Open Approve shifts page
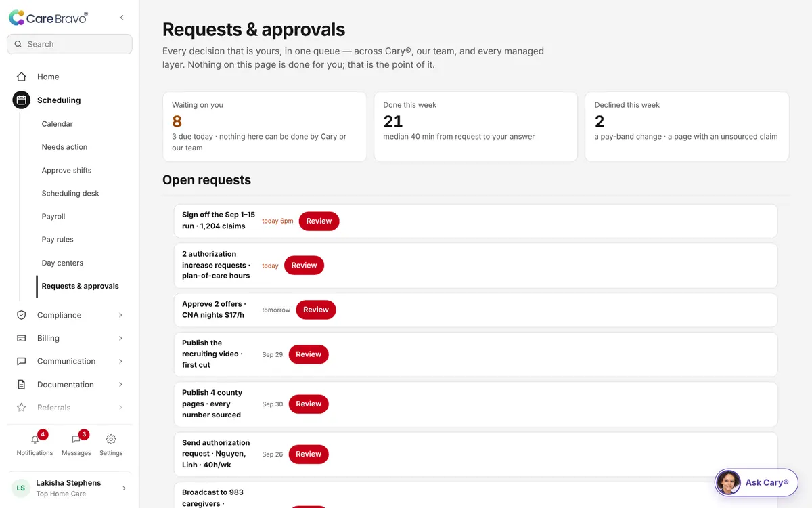This screenshot has width=812, height=508. click(x=66, y=171)
